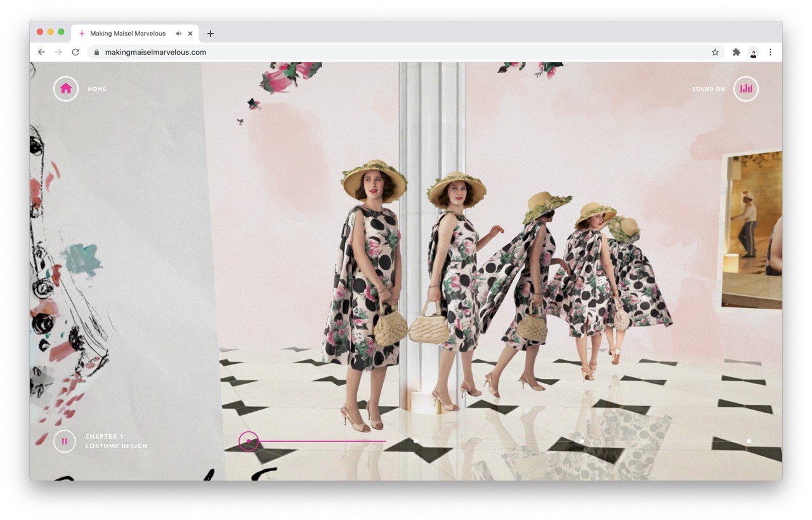The image size is (812, 520).
Task: Click the address bar showing makingmaiselmarvelous.com
Action: click(x=406, y=52)
